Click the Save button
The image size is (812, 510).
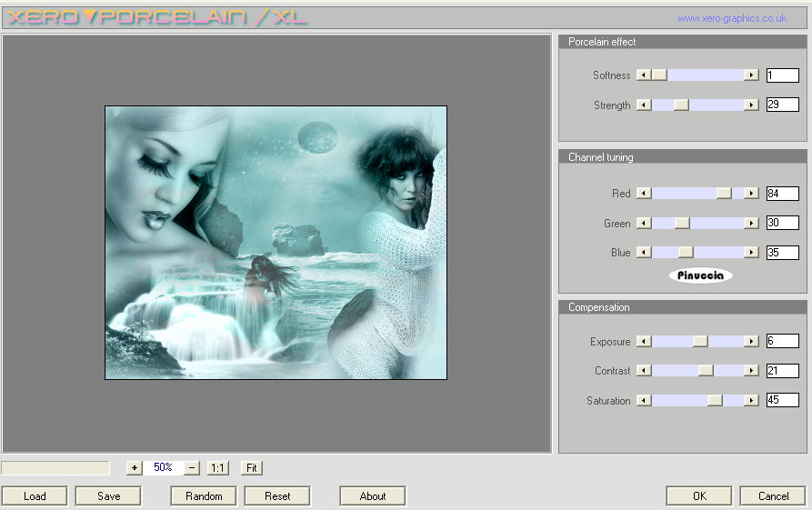[108, 496]
